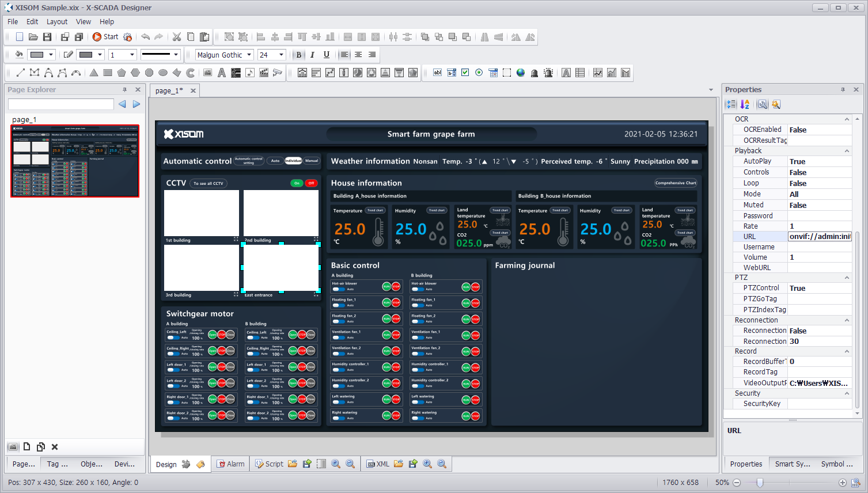Click the Manual control button
This screenshot has width=868, height=493.
[312, 161]
